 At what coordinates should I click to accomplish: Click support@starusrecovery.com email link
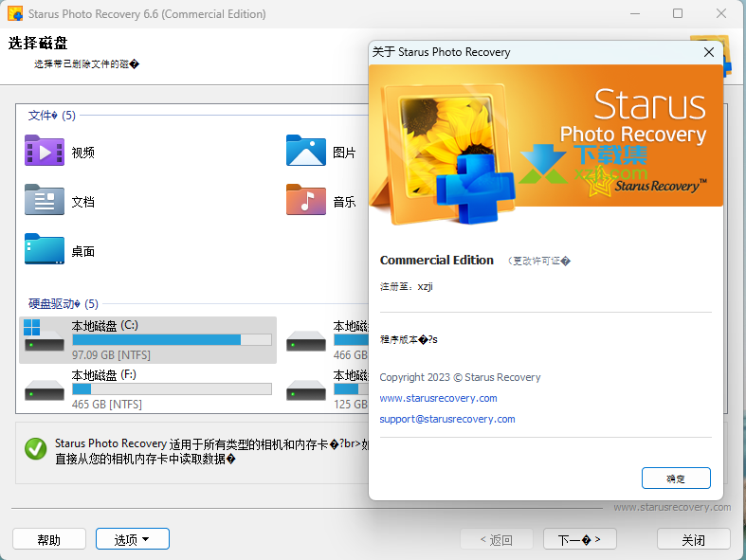coord(447,419)
